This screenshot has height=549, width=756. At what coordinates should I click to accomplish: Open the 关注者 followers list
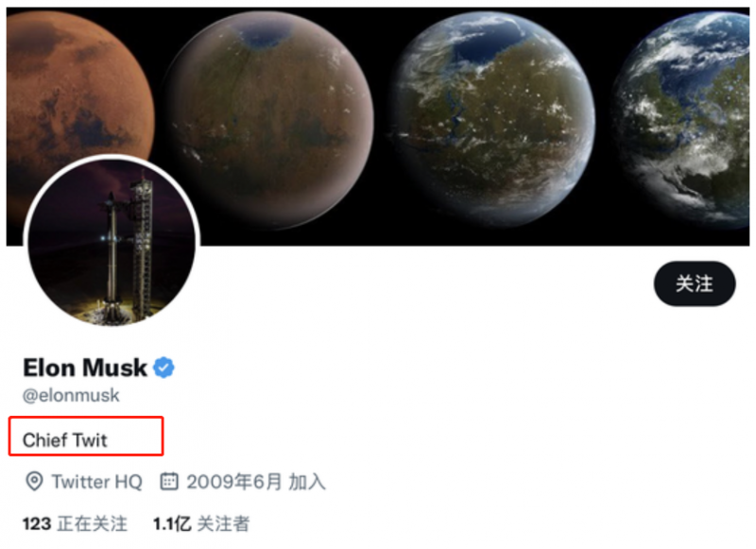tap(224, 523)
